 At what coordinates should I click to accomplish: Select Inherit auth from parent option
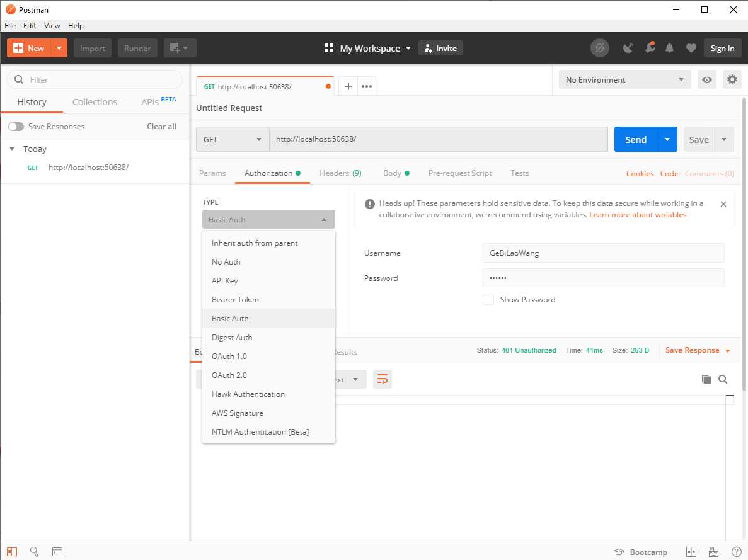pyautogui.click(x=268, y=243)
